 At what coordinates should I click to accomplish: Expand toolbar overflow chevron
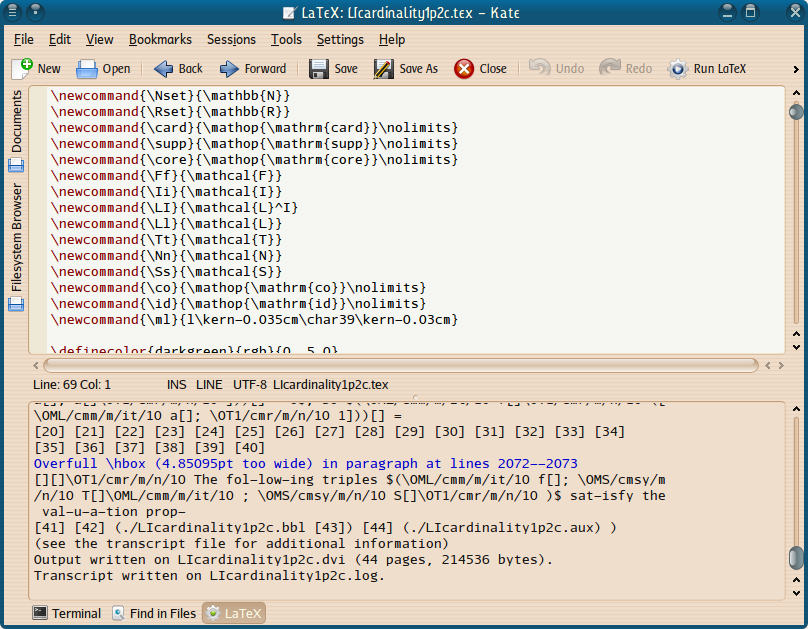click(x=796, y=69)
